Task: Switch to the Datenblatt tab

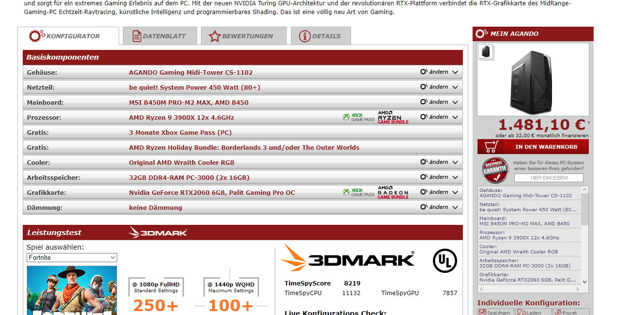Action: click(160, 36)
